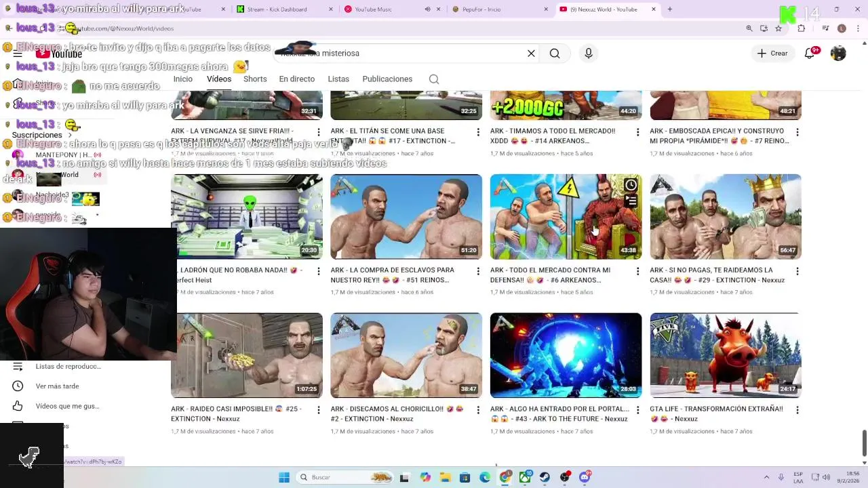Open options for TODO EL MERCADO CONTRA MI DEFENSA video

637,271
